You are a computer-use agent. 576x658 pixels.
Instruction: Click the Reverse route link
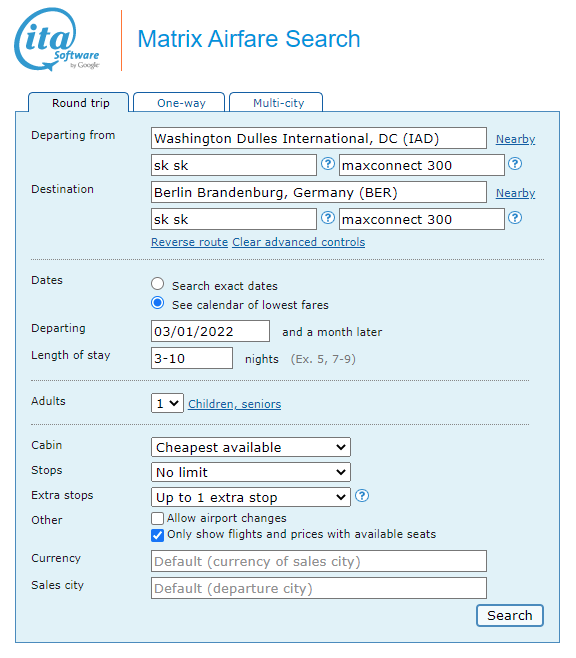(x=189, y=242)
